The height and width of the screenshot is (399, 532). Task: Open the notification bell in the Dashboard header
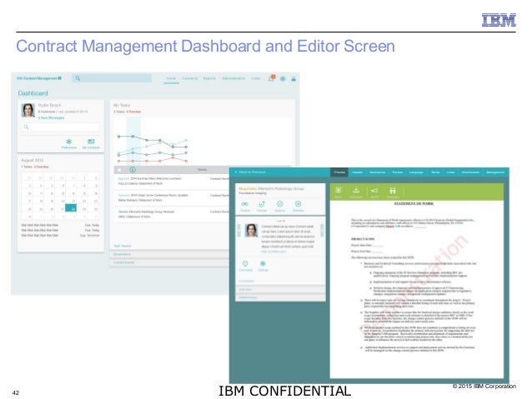click(x=272, y=78)
